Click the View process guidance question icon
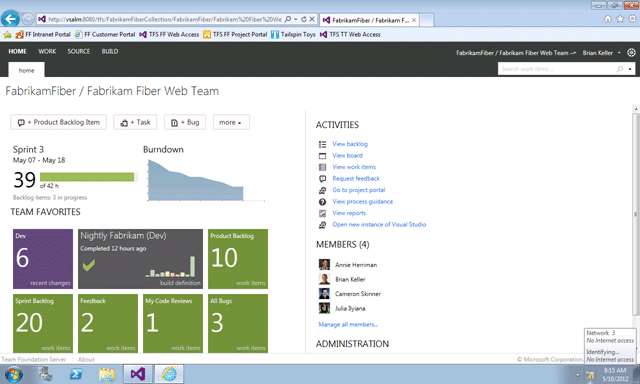The height and width of the screenshot is (384, 640). coord(322,202)
